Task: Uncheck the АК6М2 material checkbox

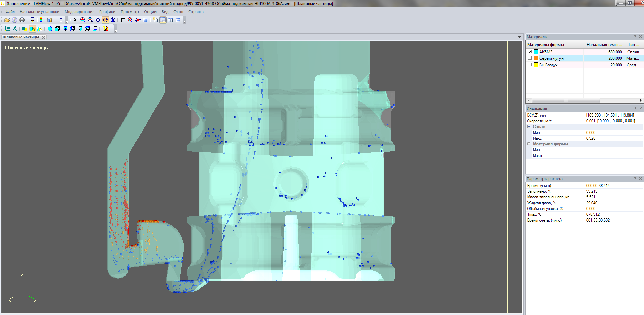Action: pos(530,52)
